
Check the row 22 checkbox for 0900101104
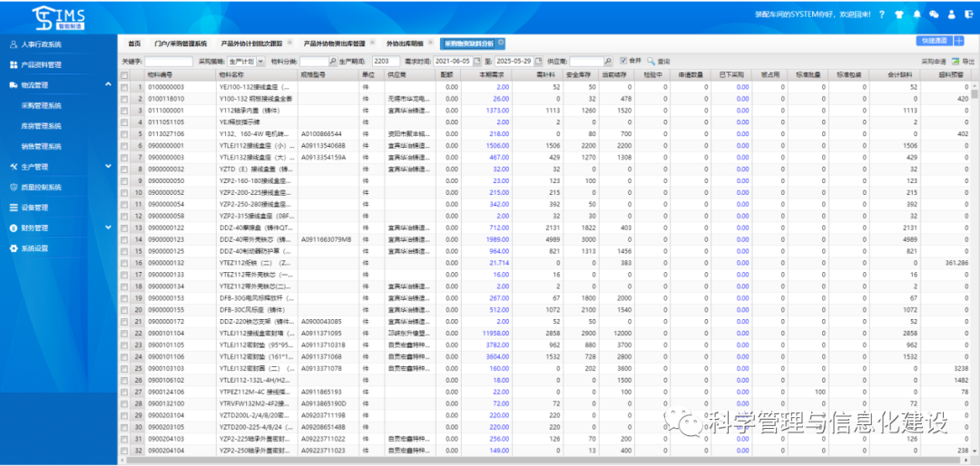[x=124, y=334]
